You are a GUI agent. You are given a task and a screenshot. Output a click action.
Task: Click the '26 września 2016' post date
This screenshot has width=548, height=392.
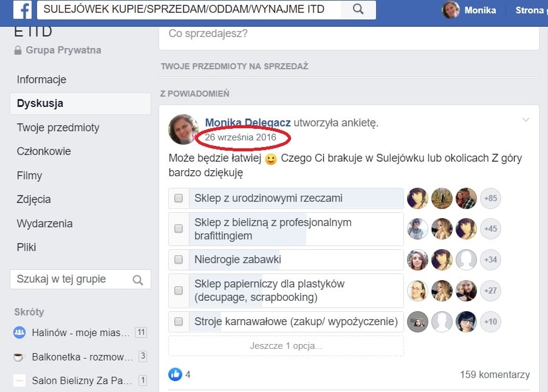tap(241, 137)
